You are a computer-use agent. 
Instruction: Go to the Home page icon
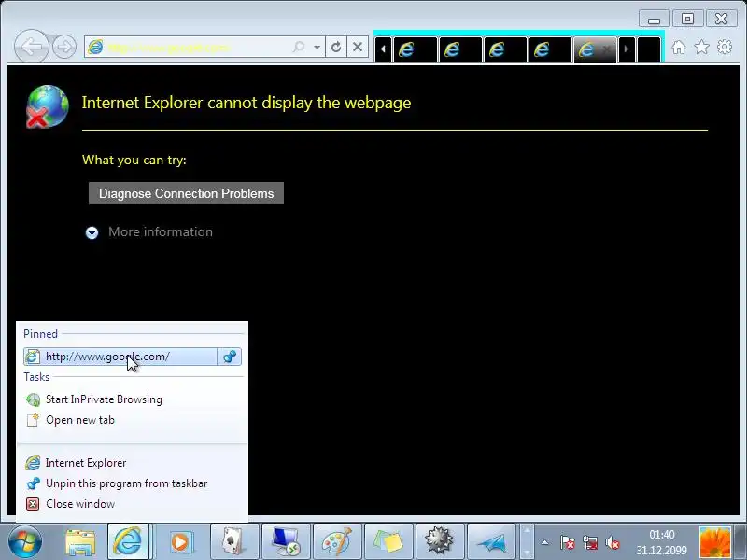(x=679, y=48)
